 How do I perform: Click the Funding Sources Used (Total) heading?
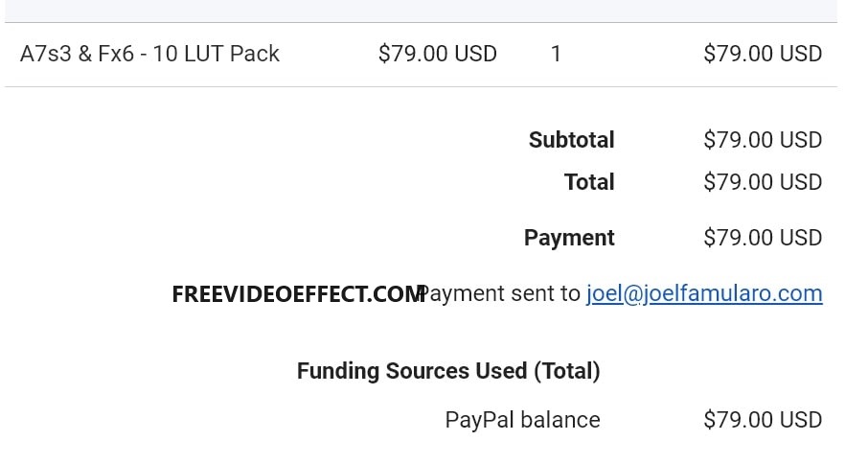click(448, 371)
